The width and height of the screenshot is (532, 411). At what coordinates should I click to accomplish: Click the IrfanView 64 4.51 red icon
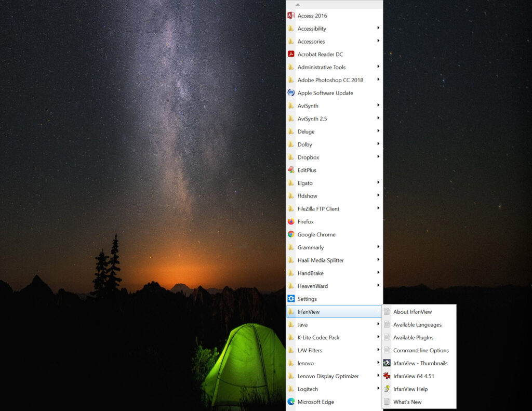pos(387,376)
